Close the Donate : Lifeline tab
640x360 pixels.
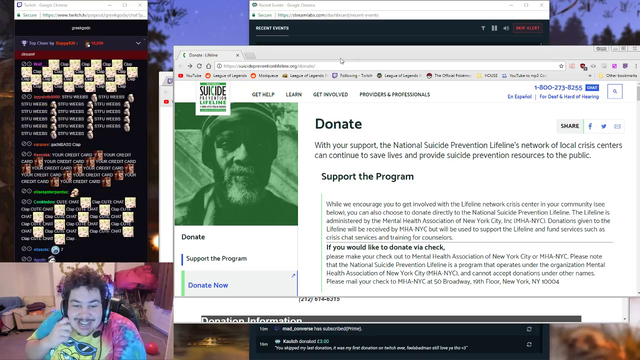point(238,55)
